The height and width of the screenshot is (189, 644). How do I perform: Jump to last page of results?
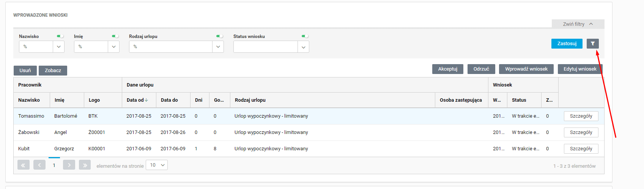[x=85, y=165]
